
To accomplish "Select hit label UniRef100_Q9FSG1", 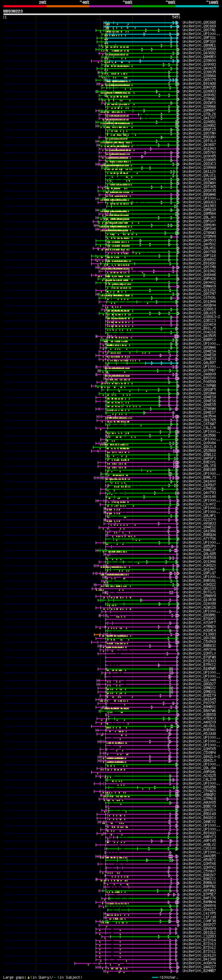I will click(199, 38).
